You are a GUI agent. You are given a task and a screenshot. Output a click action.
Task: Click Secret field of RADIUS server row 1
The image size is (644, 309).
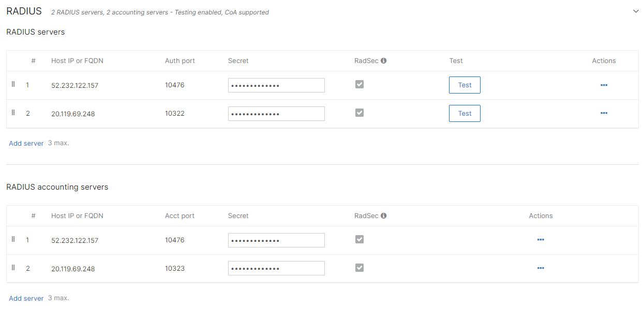pyautogui.click(x=276, y=85)
